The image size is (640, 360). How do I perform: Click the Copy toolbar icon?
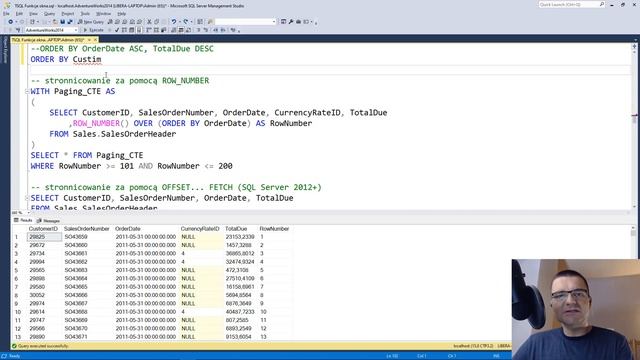[x=157, y=22]
